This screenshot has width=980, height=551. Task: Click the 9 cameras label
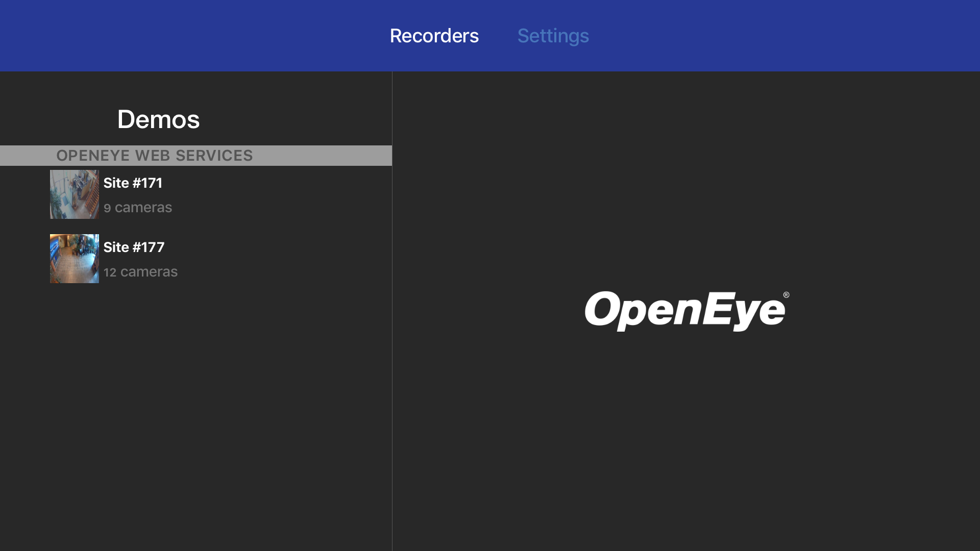click(138, 208)
